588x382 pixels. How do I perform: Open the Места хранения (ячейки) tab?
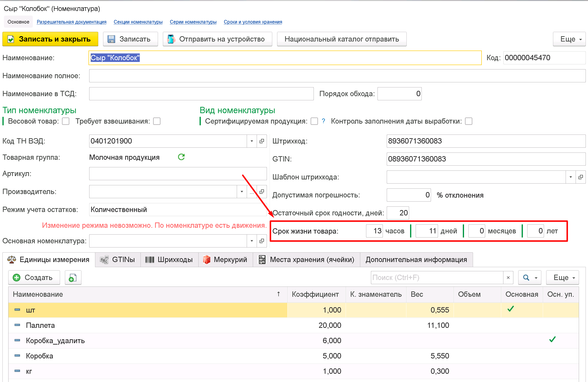coord(306,260)
